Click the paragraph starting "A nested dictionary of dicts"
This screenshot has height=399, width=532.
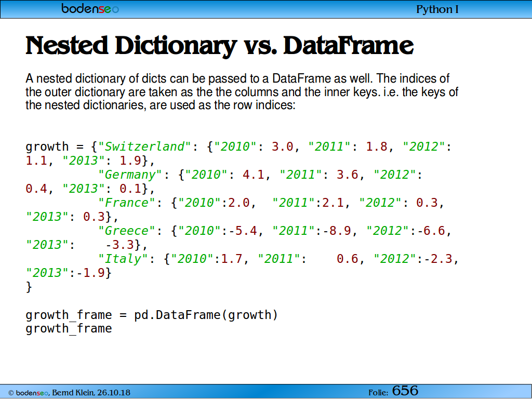point(242,91)
